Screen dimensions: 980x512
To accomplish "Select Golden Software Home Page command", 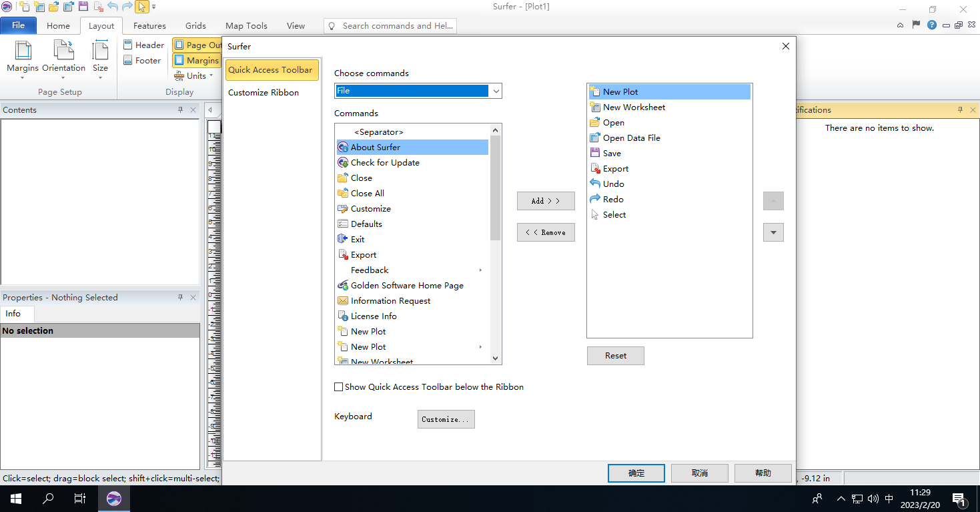I will click(412, 285).
